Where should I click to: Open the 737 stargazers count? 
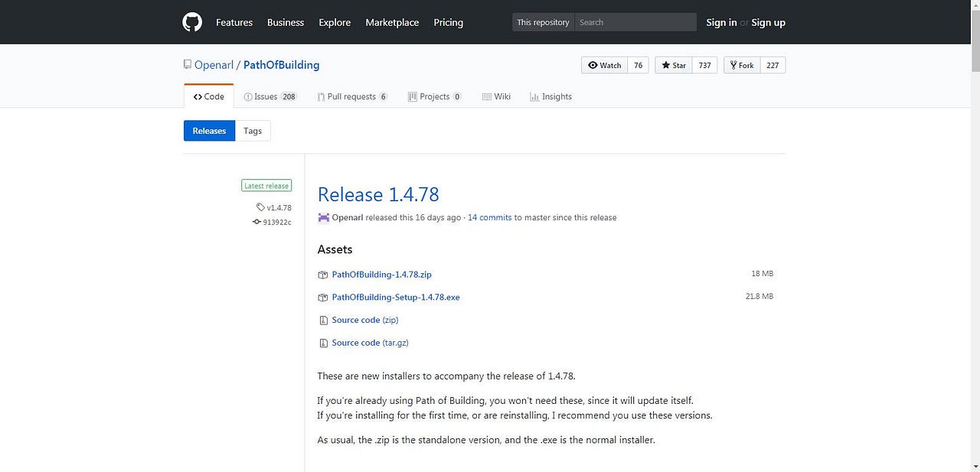(x=704, y=65)
